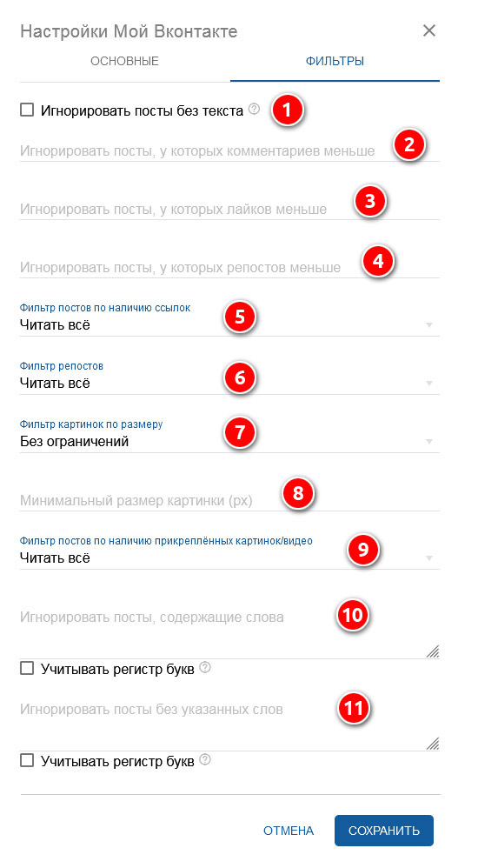478x868 pixels.
Task: Click resize grip of "без указанных слов" textarea
Action: [433, 744]
